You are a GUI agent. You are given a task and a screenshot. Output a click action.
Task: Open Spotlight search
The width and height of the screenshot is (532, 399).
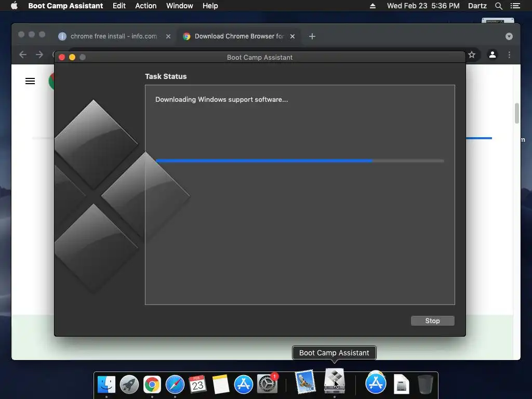[498, 6]
